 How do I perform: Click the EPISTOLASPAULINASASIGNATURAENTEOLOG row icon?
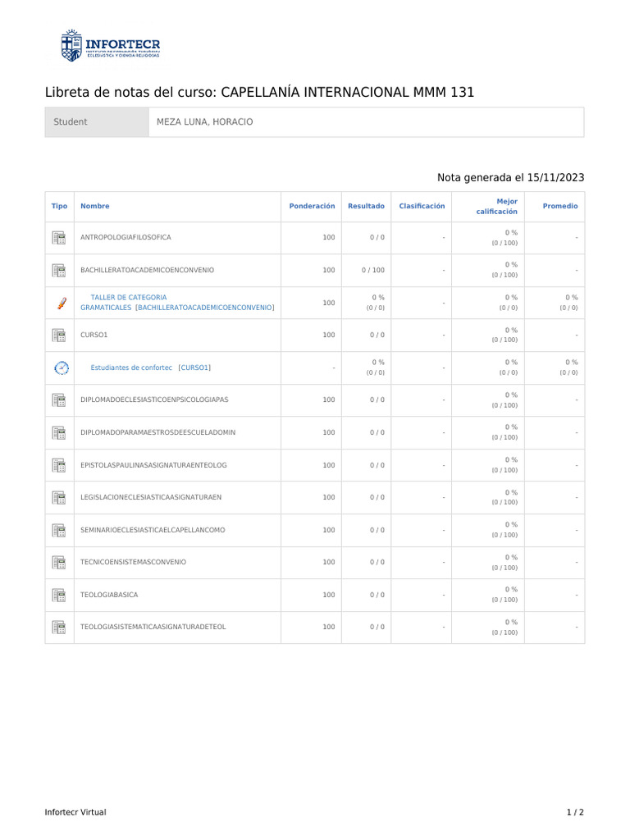pyautogui.click(x=59, y=465)
